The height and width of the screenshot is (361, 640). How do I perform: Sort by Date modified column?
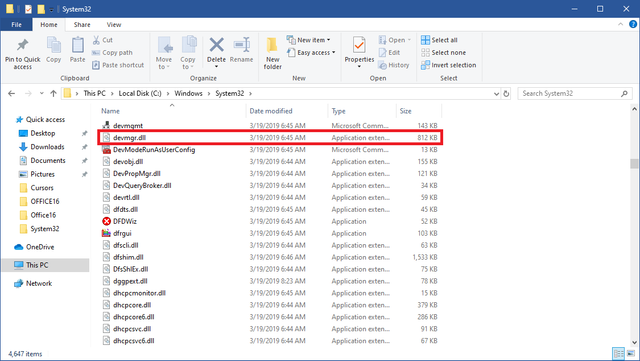(271, 111)
